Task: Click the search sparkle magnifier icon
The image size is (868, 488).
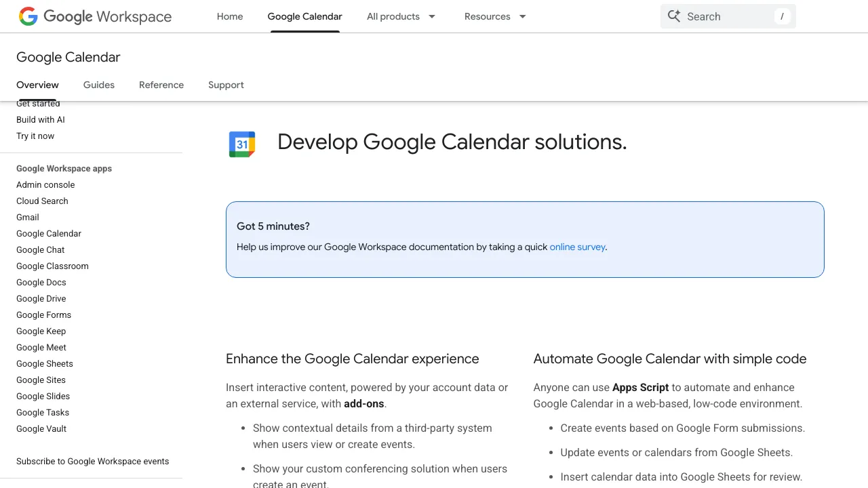Action: click(x=674, y=16)
